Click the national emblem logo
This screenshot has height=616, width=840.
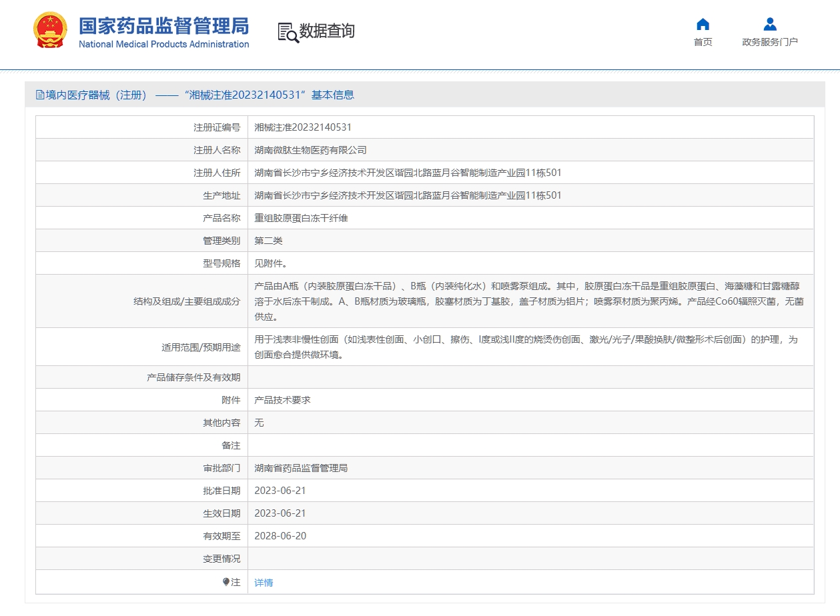(x=50, y=30)
